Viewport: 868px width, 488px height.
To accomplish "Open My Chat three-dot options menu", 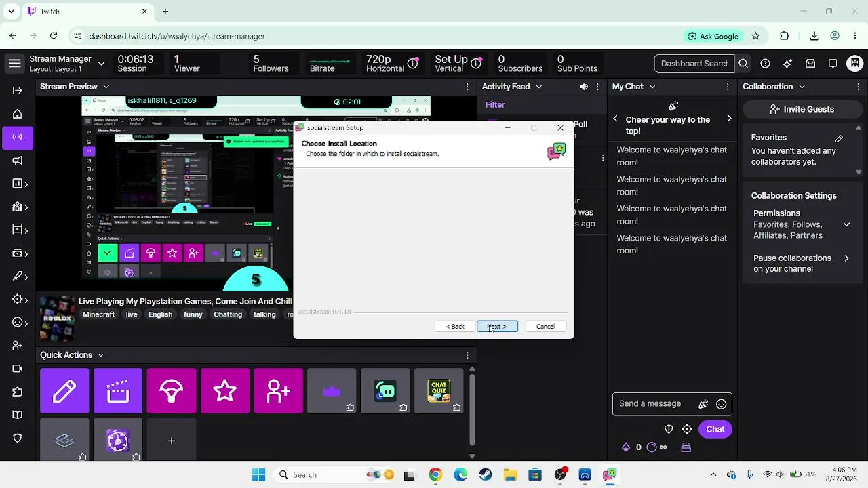I will pyautogui.click(x=728, y=87).
